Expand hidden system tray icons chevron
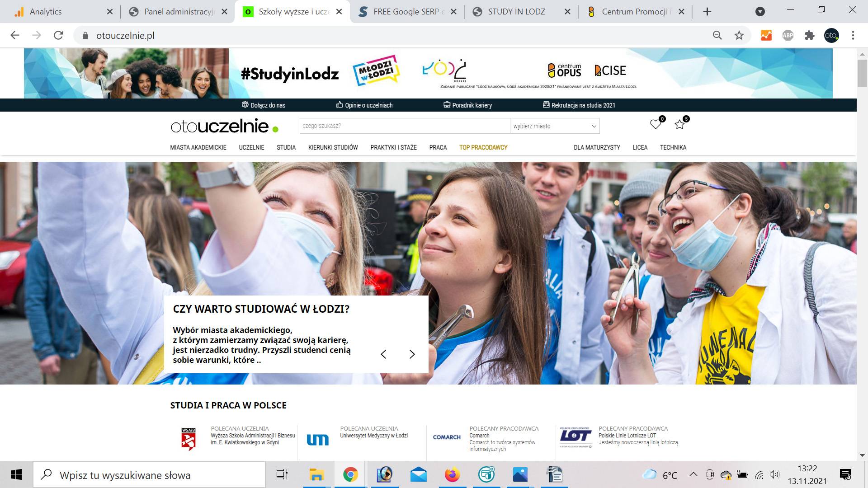868x488 pixels. (x=693, y=474)
